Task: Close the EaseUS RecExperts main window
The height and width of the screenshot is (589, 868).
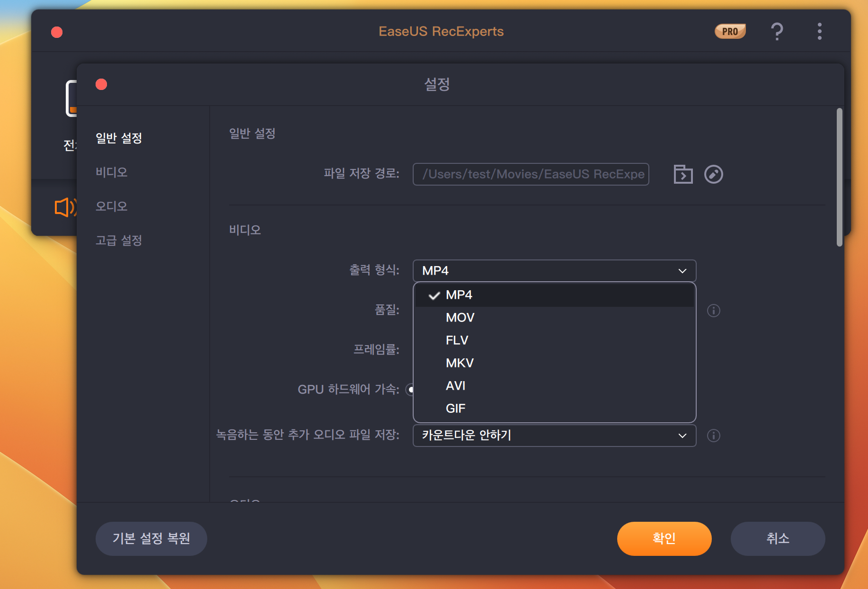Action: pyautogui.click(x=57, y=32)
